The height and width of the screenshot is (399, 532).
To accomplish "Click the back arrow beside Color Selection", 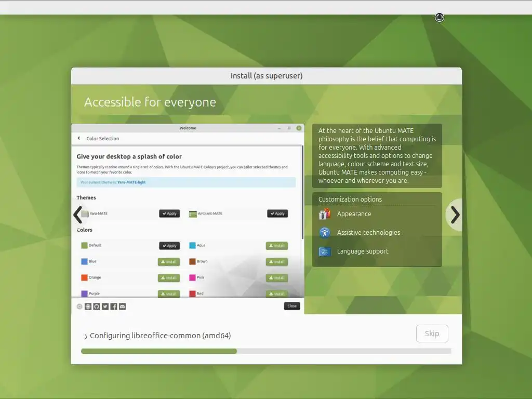I will [79, 138].
